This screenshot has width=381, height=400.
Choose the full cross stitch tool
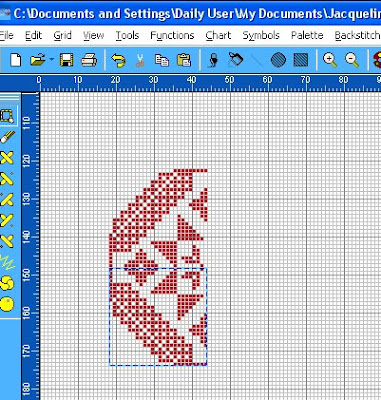pos(7,158)
